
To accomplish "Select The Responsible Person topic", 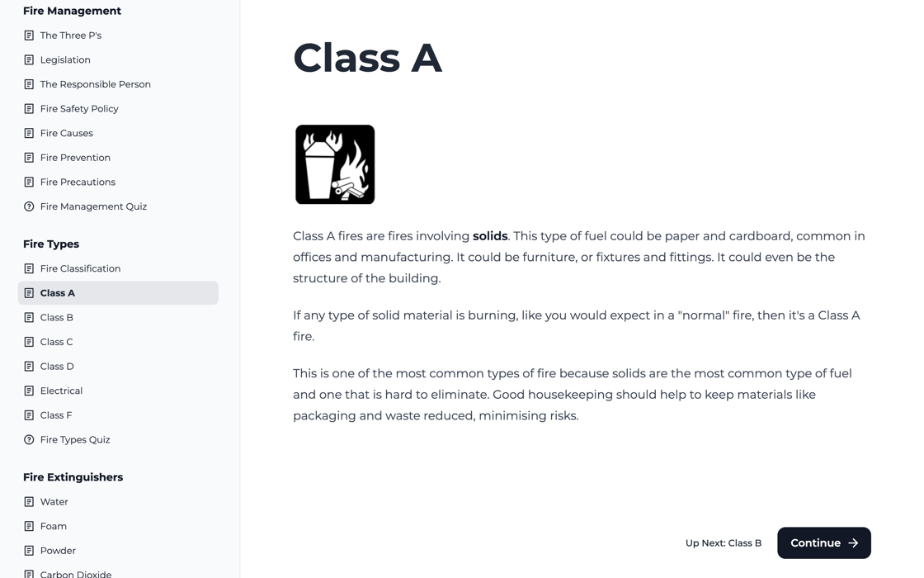I will coord(95,83).
